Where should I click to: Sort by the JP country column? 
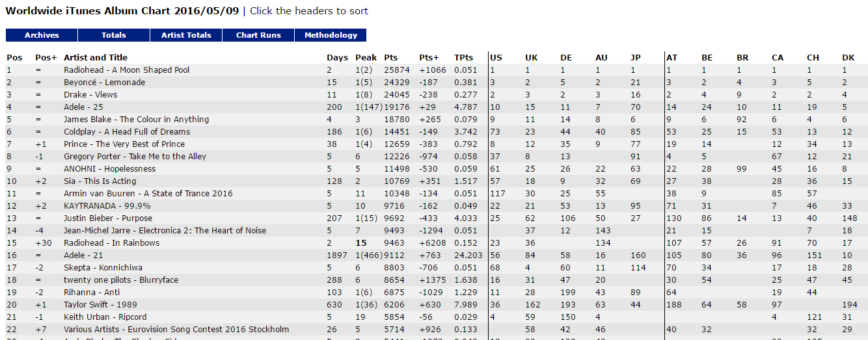[636, 58]
